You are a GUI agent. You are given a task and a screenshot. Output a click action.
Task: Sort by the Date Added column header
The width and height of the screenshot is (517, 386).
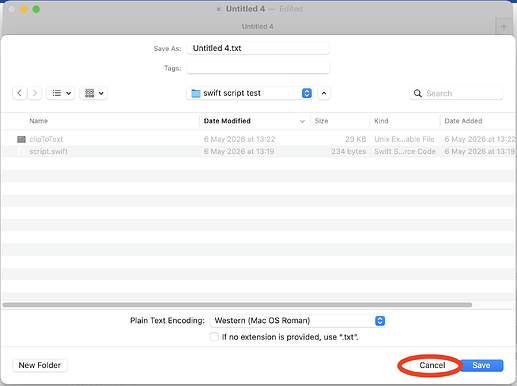pos(463,121)
